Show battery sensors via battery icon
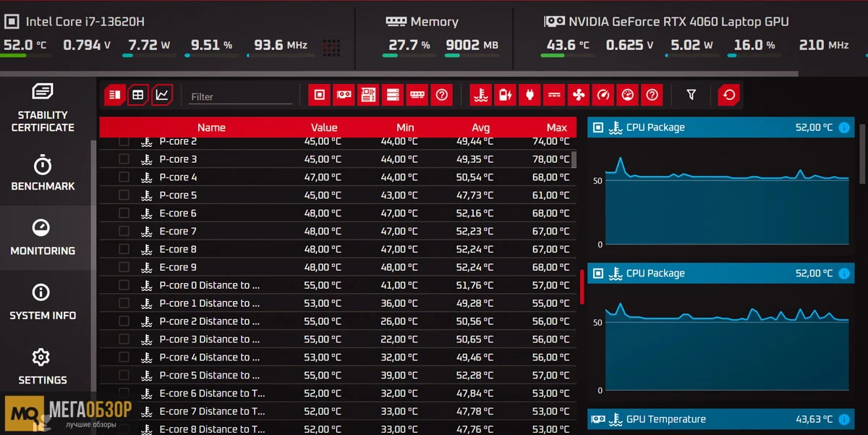 [x=505, y=95]
